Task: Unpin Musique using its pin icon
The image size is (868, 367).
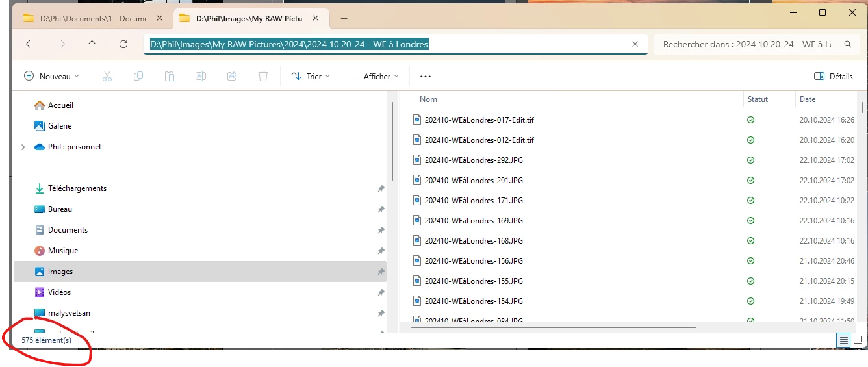Action: click(381, 251)
